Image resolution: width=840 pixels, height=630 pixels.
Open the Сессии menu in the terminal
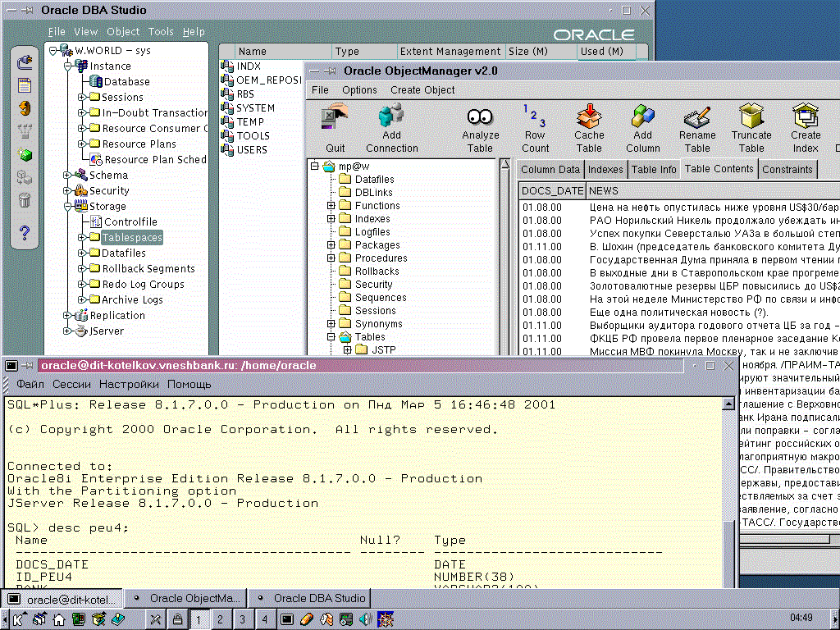pos(71,384)
